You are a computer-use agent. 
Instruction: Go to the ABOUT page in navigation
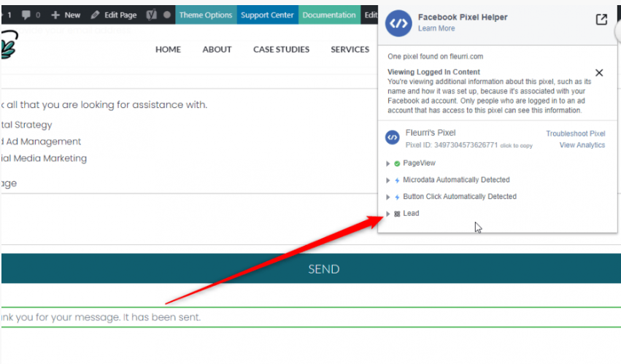pyautogui.click(x=217, y=50)
